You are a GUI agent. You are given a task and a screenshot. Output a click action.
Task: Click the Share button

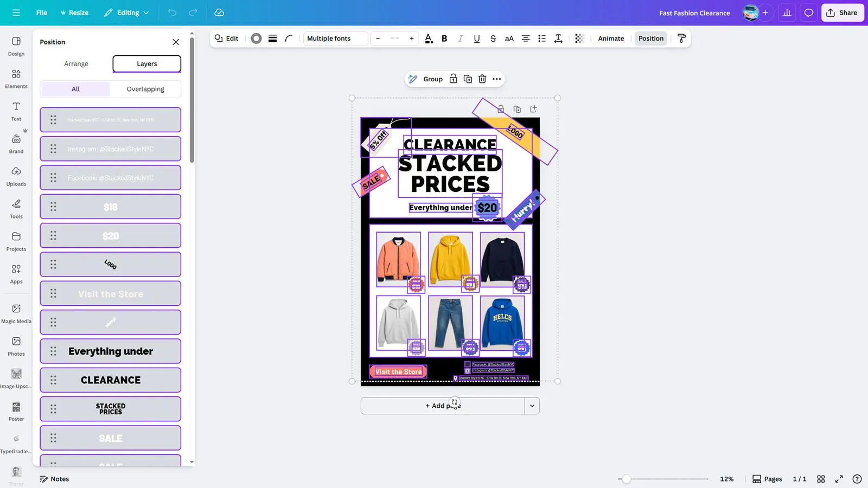pos(842,13)
